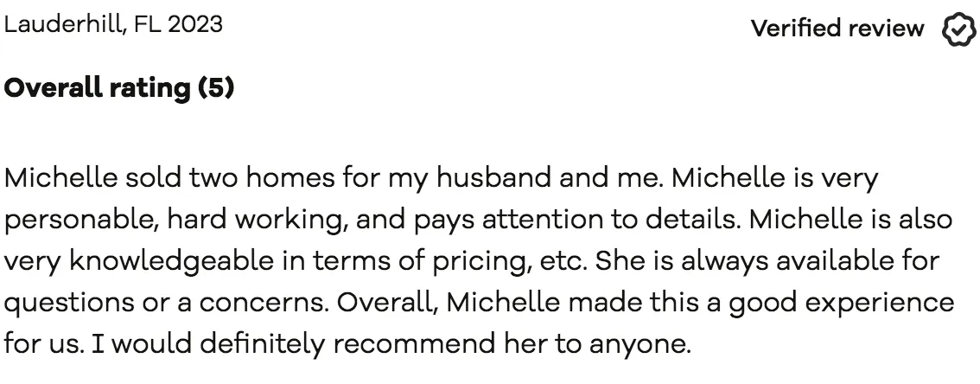
Task: Click the final word "anyone"
Action: click(638, 343)
